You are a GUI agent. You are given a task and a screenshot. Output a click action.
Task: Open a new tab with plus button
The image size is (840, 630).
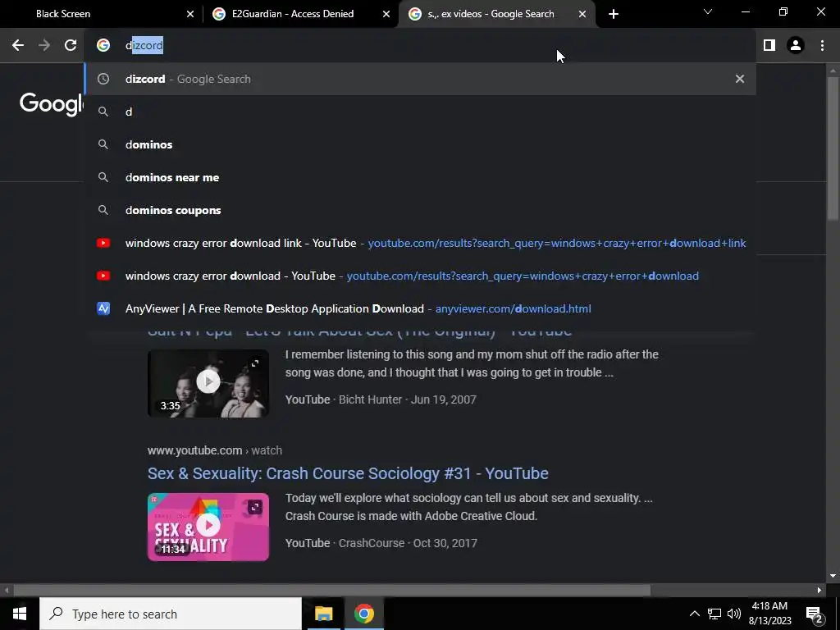click(614, 14)
